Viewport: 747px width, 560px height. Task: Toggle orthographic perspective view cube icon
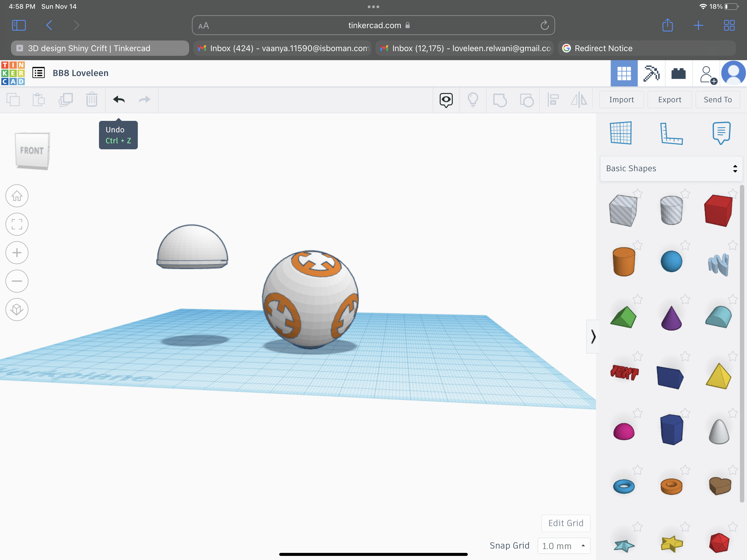pyautogui.click(x=17, y=309)
